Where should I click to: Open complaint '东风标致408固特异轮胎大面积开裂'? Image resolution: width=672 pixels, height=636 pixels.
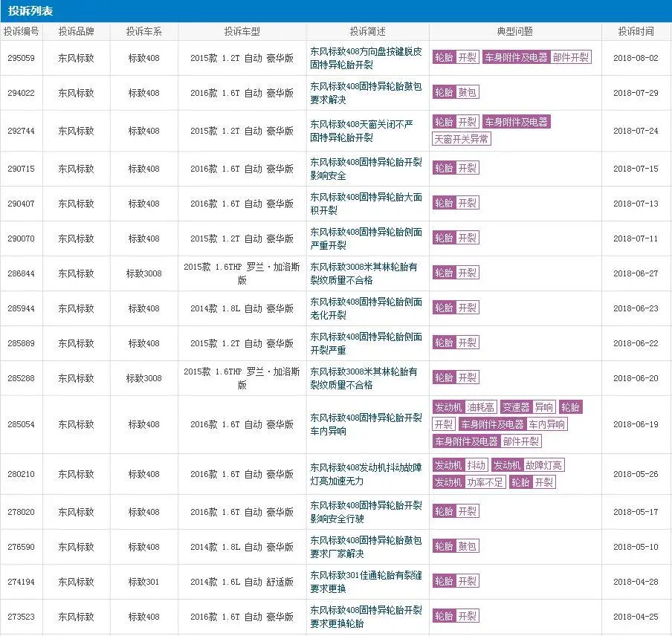tap(366, 204)
